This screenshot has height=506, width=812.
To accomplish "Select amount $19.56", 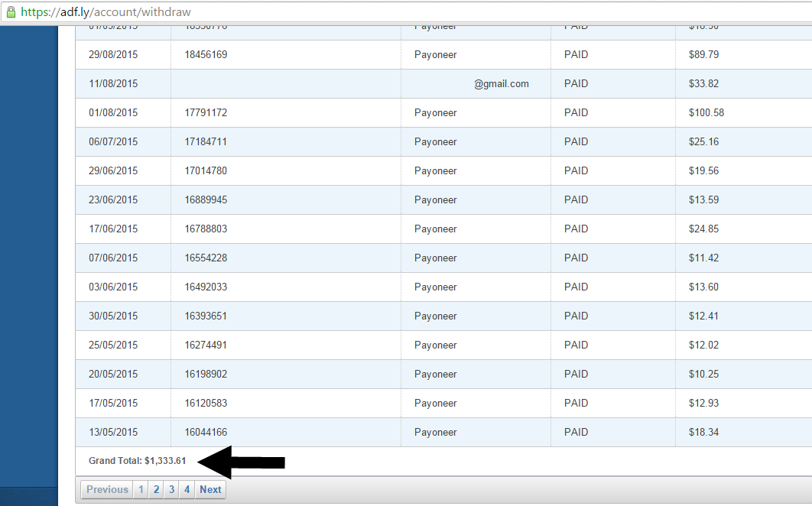I will coord(703,170).
